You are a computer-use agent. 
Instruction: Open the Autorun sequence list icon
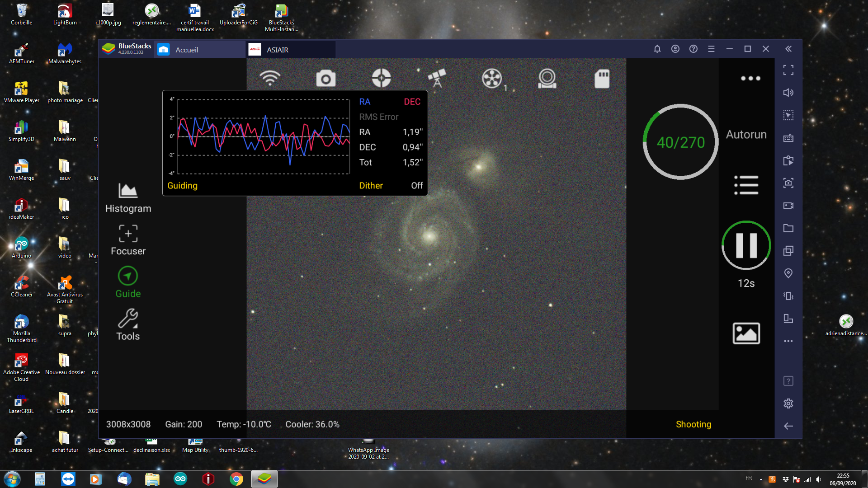[746, 185]
